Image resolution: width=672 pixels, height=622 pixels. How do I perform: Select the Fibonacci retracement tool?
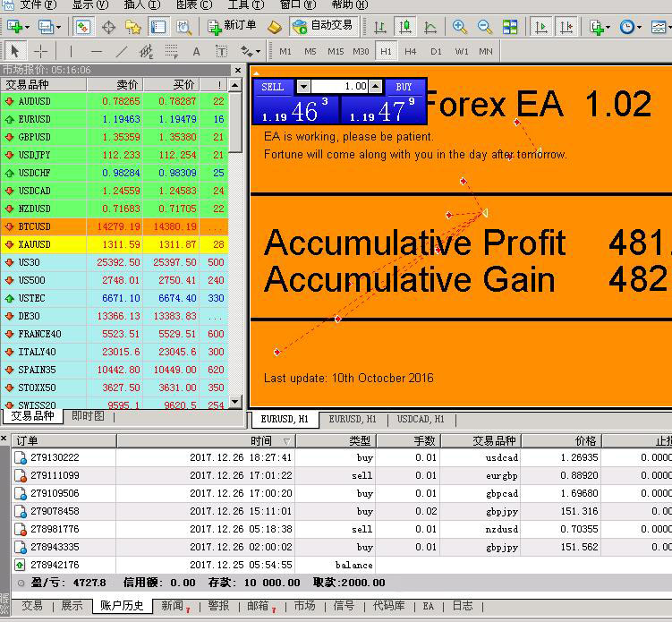[172, 52]
